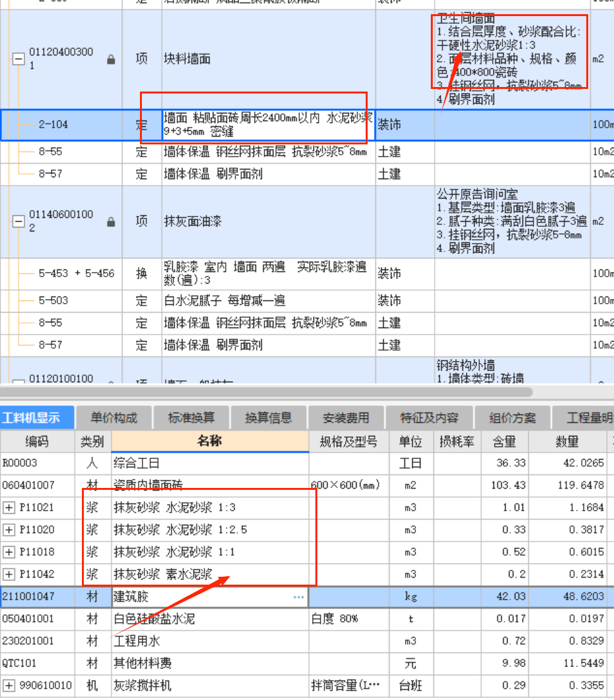The width and height of the screenshot is (614, 700).
Task: Open the 特征及内容 tab
Action: [429, 418]
